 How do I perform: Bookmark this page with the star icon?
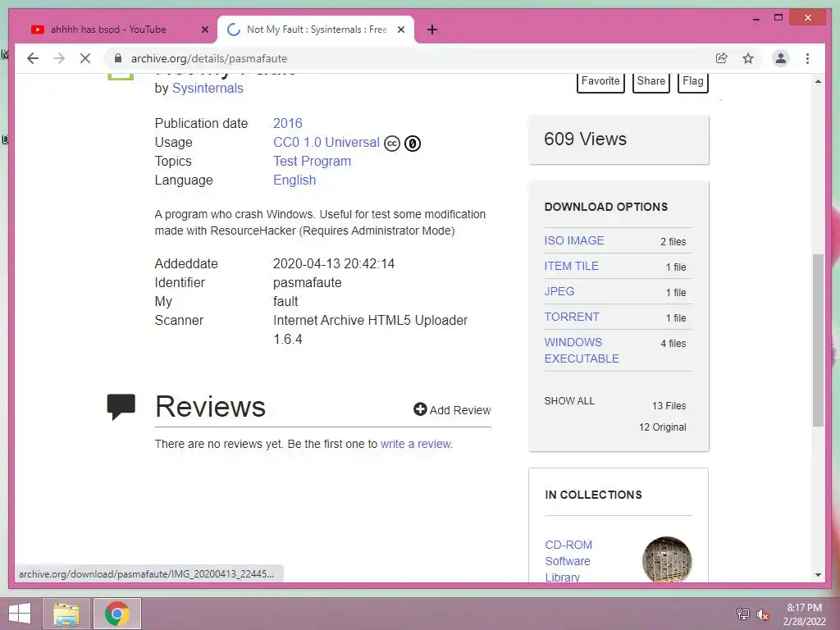point(748,58)
